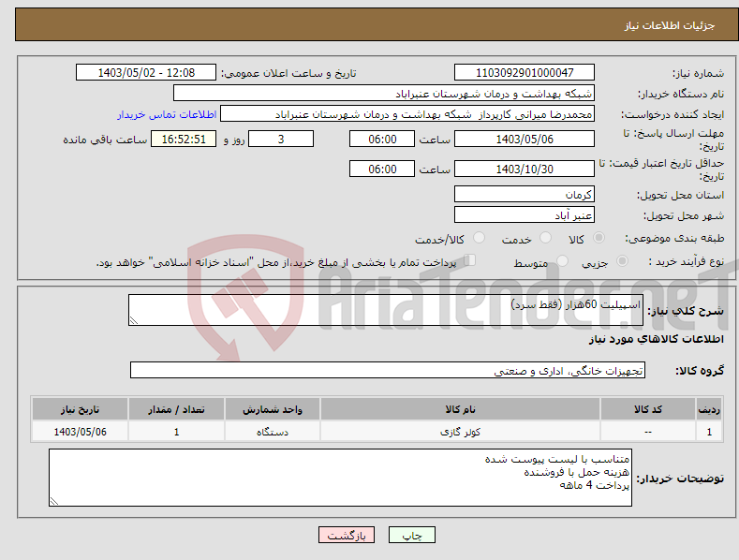
Task: Click the city field عنبر آباد
Action: coord(525,215)
